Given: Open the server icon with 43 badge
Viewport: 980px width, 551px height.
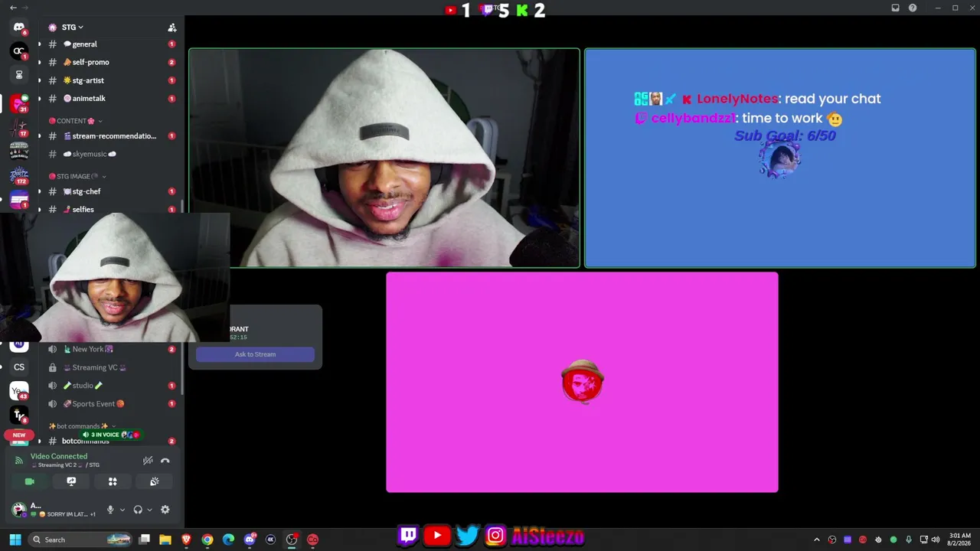Looking at the screenshot, I should click(19, 391).
